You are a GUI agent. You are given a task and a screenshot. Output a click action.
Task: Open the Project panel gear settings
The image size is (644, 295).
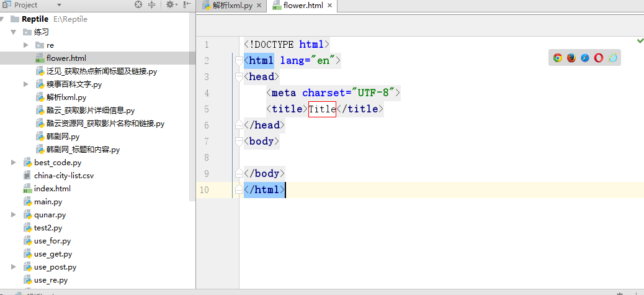(x=169, y=5)
